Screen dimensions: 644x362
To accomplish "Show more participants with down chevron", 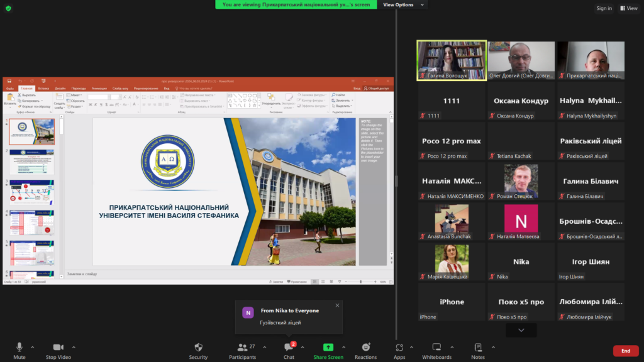I will 521,329.
